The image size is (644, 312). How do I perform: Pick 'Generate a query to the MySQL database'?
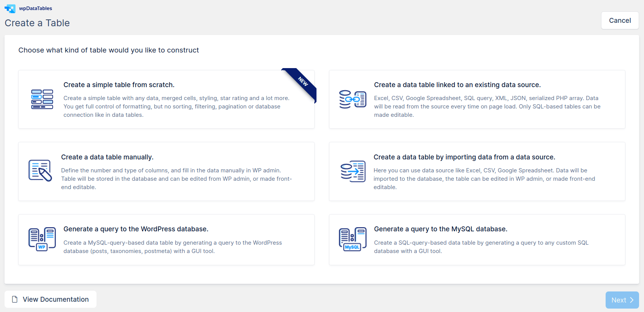441,229
